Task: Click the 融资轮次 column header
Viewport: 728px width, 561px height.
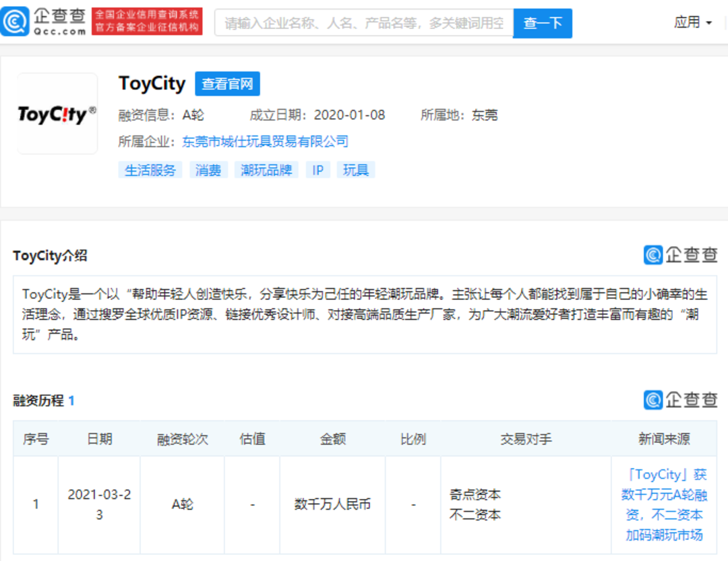Action: (x=183, y=439)
